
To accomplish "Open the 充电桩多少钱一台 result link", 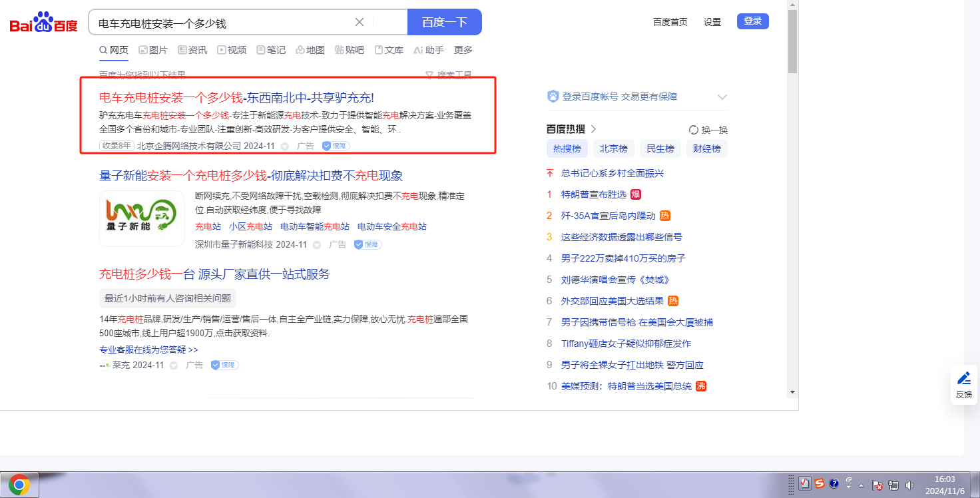I will 214,274.
